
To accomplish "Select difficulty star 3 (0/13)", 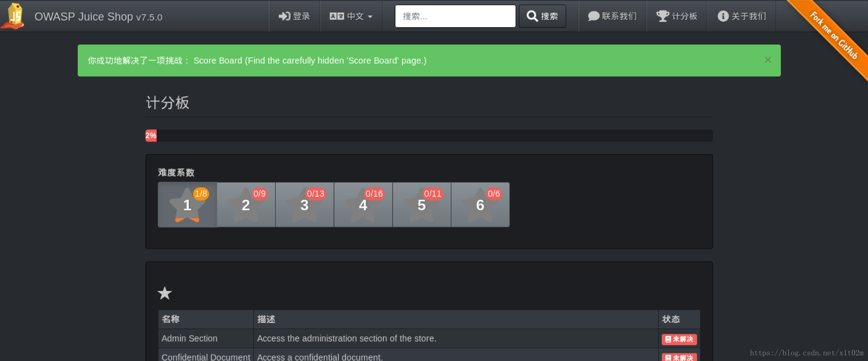I will (305, 205).
